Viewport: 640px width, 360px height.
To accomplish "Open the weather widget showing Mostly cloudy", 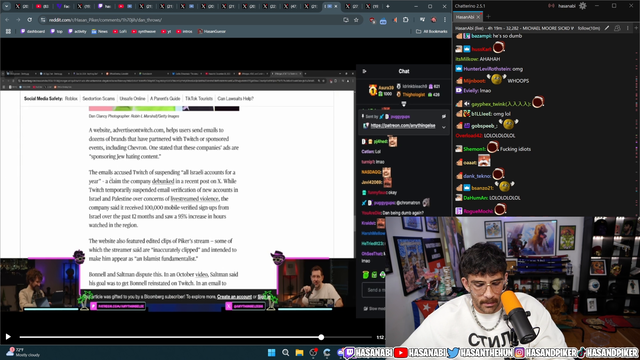I will [22, 352].
